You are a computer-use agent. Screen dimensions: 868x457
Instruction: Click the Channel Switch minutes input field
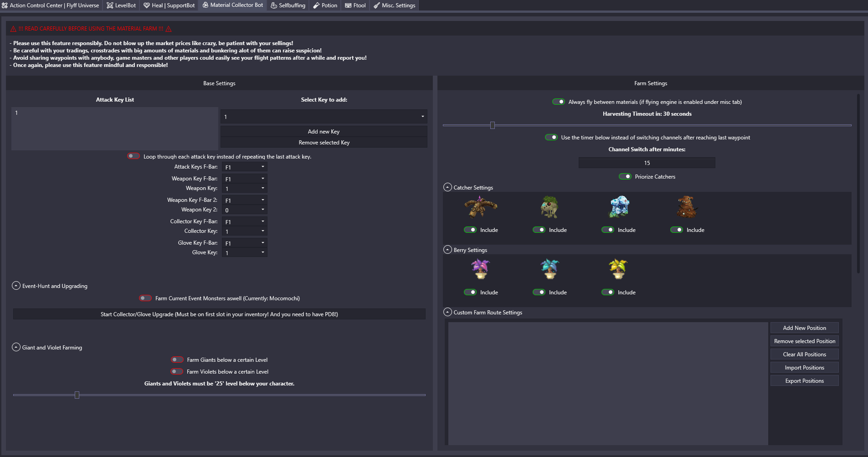[x=647, y=163]
